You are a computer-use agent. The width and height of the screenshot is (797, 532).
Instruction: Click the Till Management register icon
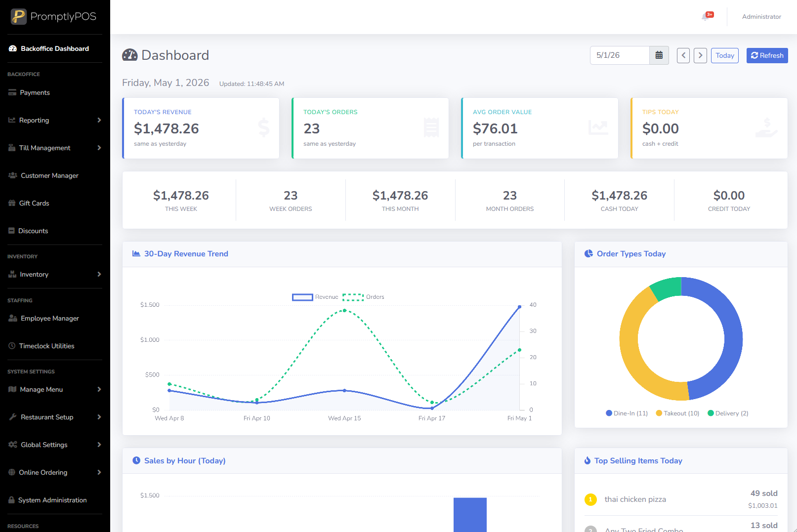coord(12,148)
